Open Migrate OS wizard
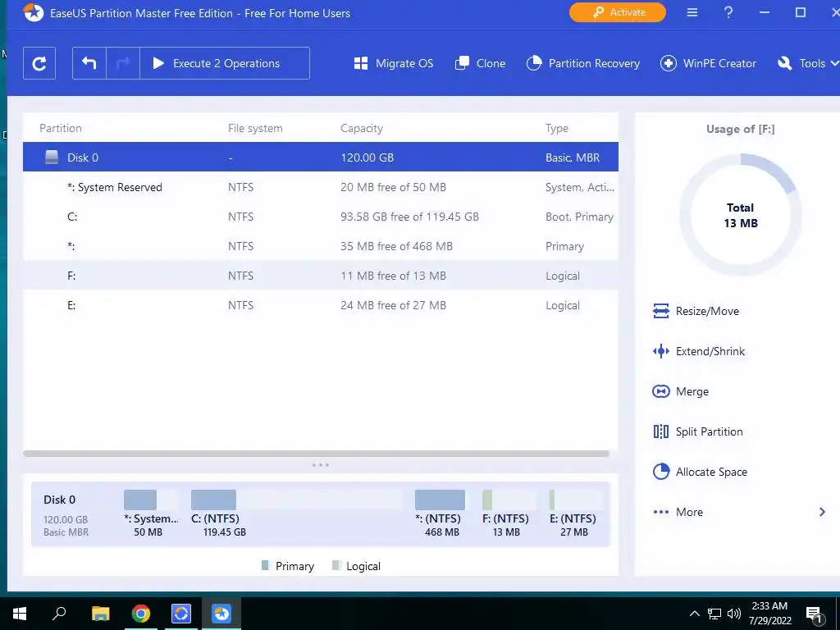The width and height of the screenshot is (840, 630). point(394,63)
